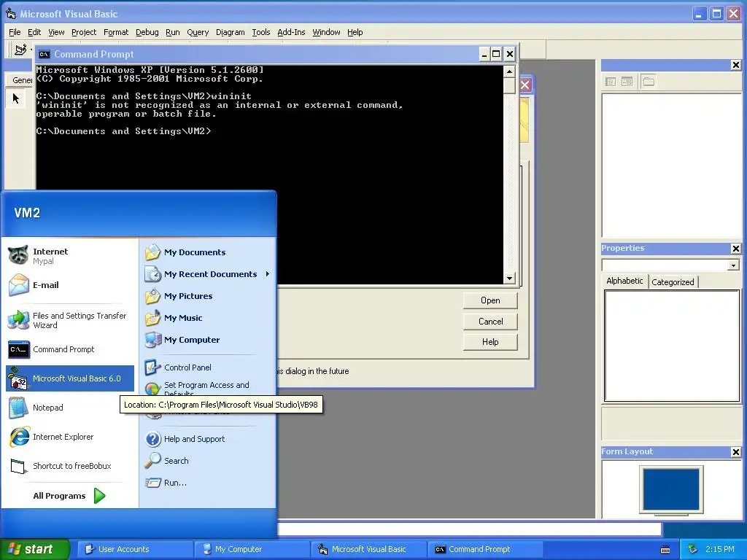Open Internet Explorer from Start menu
This screenshot has height=560, width=747.
[x=69, y=437]
